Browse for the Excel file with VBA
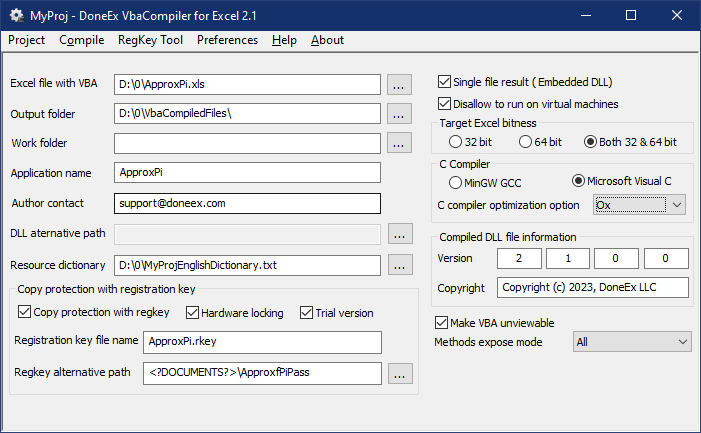 tap(399, 84)
